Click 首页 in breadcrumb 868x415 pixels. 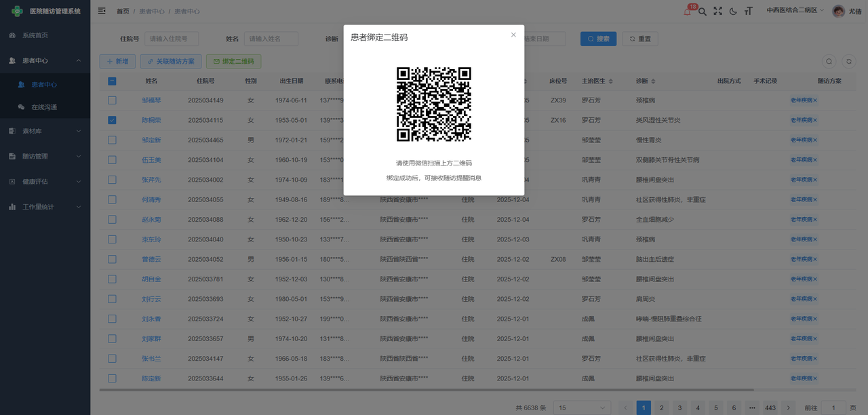[123, 12]
